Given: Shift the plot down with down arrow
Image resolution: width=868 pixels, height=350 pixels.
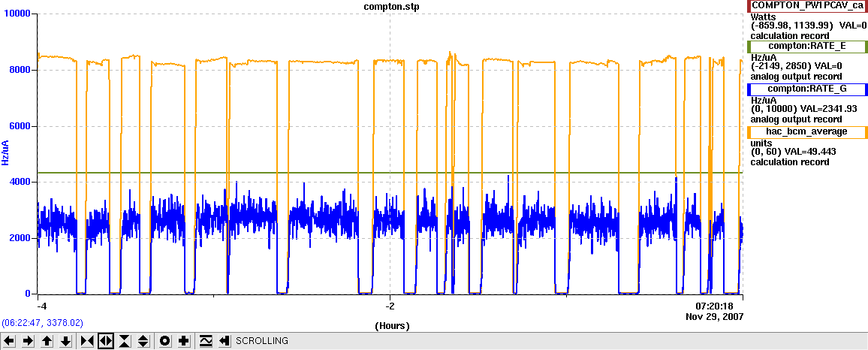Looking at the screenshot, I should (66, 341).
